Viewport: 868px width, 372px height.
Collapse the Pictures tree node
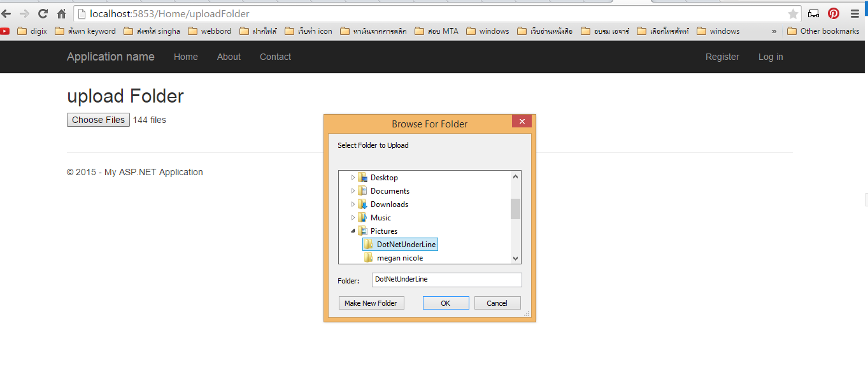pyautogui.click(x=353, y=231)
